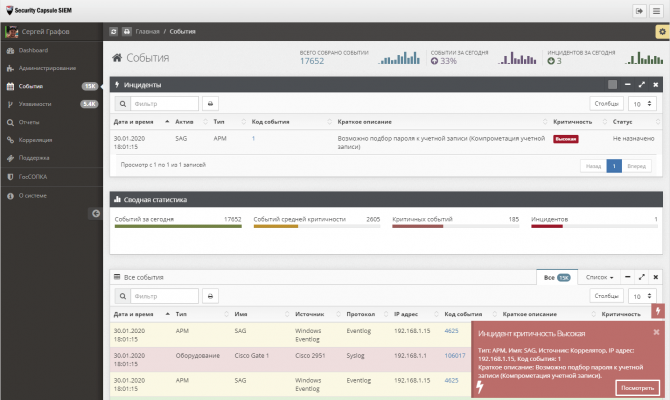Click the logout icon in top bar
The height and width of the screenshot is (400, 670).
pyautogui.click(x=639, y=10)
